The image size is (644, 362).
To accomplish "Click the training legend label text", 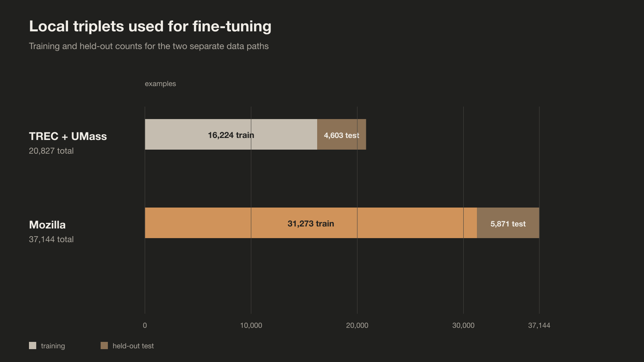I will click(x=53, y=346).
